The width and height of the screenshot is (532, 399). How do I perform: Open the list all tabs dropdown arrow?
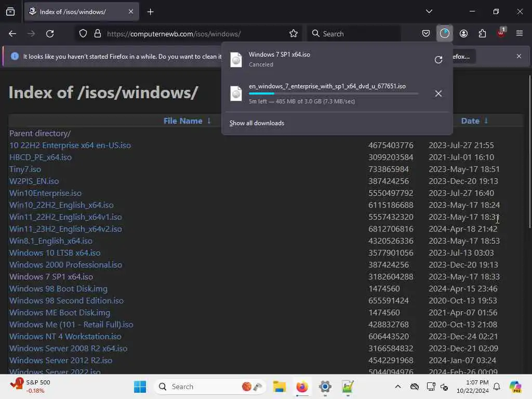[429, 11]
